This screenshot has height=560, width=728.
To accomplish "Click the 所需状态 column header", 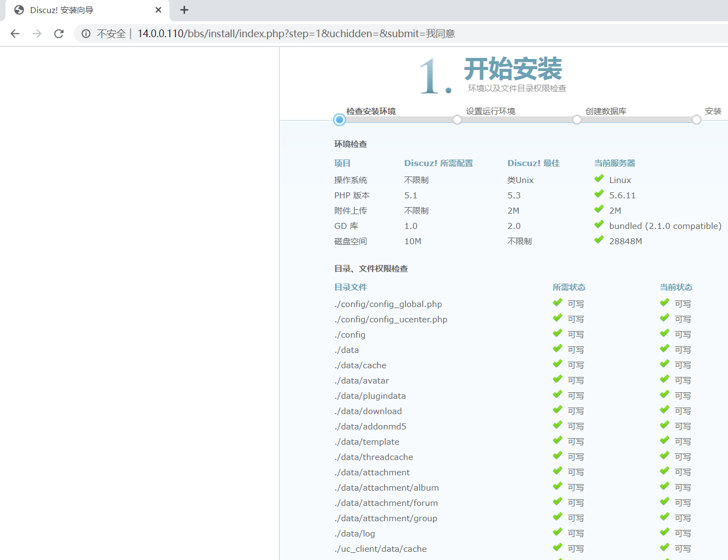I will click(569, 287).
